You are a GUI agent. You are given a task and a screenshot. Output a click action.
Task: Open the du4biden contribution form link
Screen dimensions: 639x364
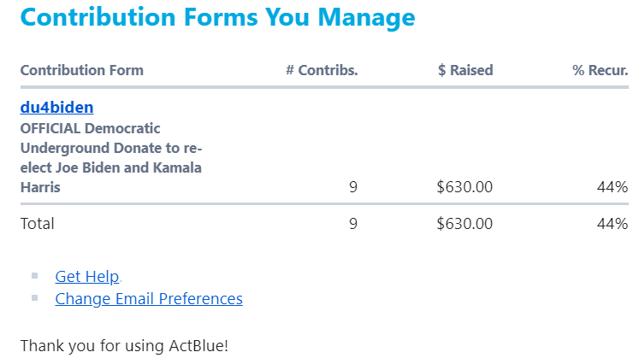pyautogui.click(x=56, y=108)
